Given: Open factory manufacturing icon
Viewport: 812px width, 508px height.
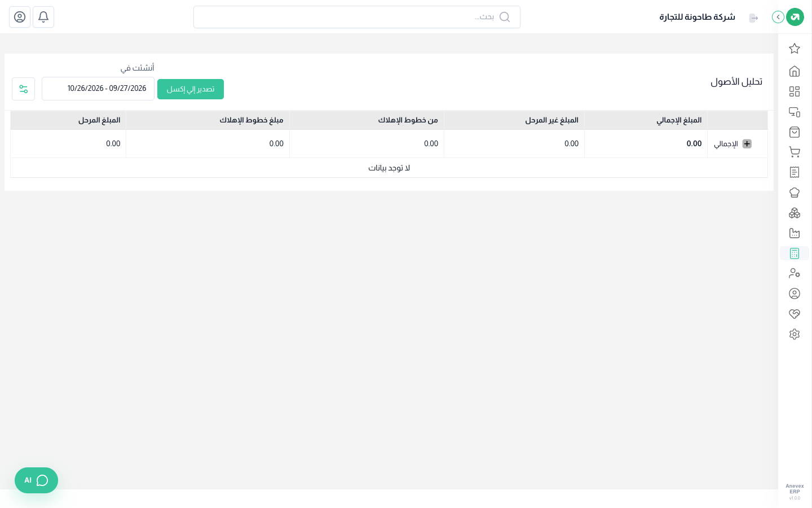Looking at the screenshot, I should [x=795, y=233].
